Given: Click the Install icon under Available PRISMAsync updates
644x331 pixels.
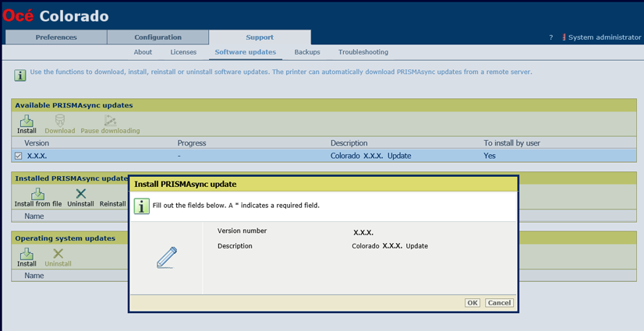Looking at the screenshot, I should pos(27,121).
